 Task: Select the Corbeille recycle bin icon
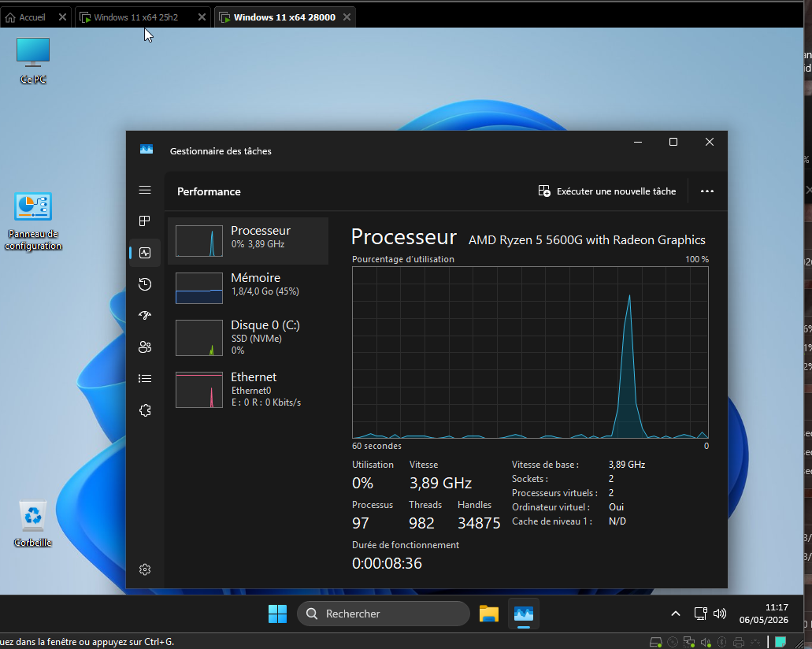tap(32, 524)
